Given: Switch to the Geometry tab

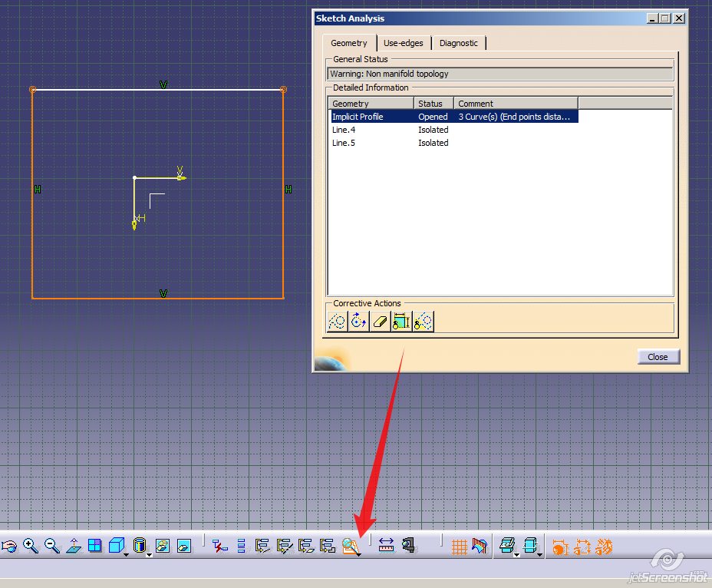Looking at the screenshot, I should point(349,43).
